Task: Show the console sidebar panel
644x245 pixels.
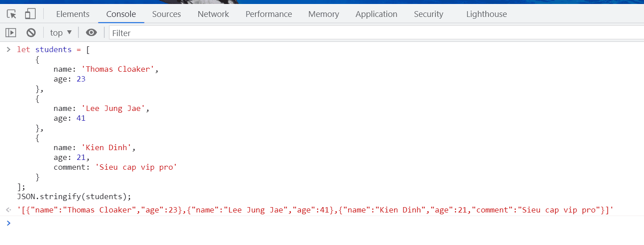Action: (11, 33)
